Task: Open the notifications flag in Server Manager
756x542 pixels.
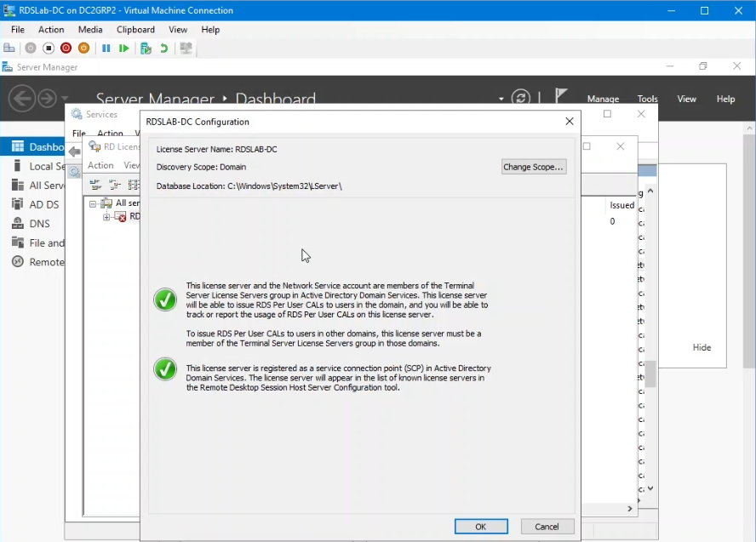Action: 559,95
